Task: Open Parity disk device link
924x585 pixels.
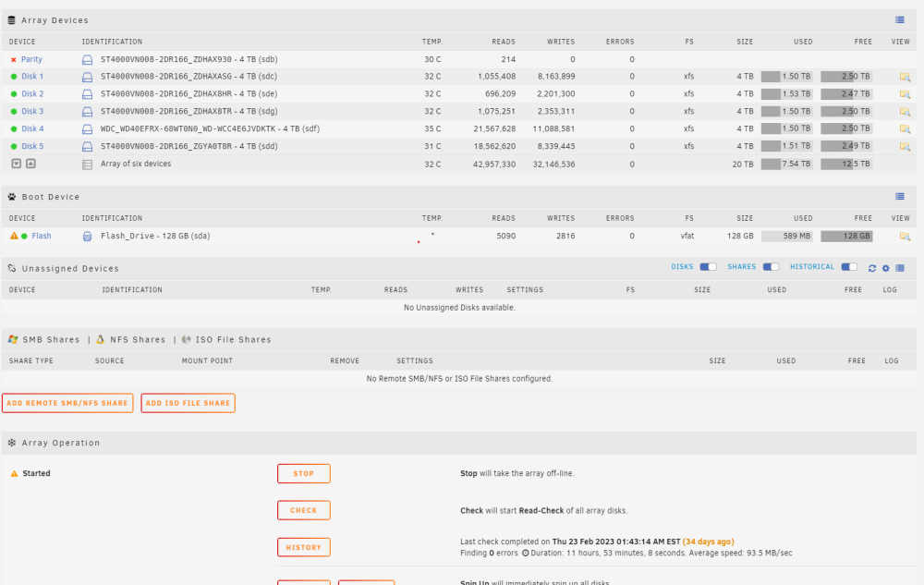Action: (31, 59)
